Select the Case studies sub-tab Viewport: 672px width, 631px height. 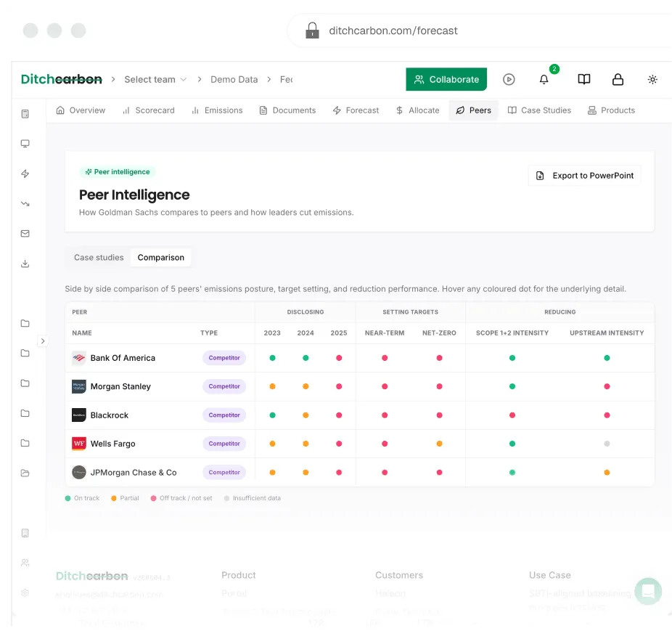[99, 257]
